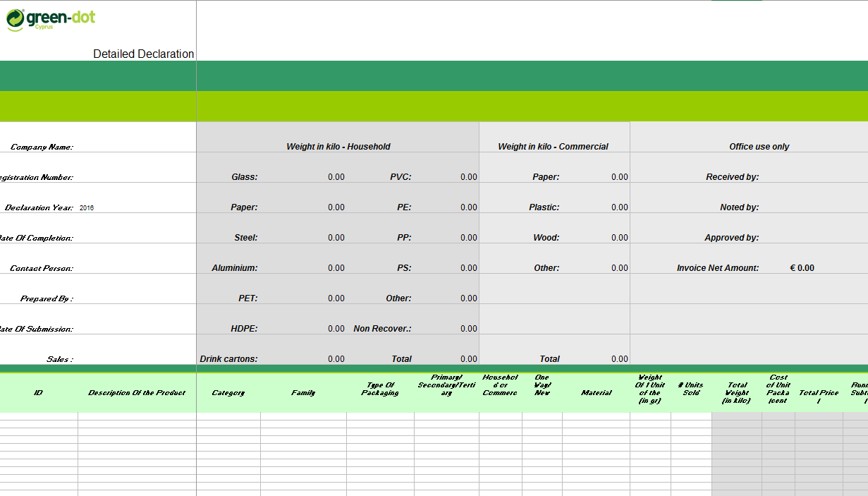Select the Approved by label
This screenshot has width=868, height=496.
(732, 238)
